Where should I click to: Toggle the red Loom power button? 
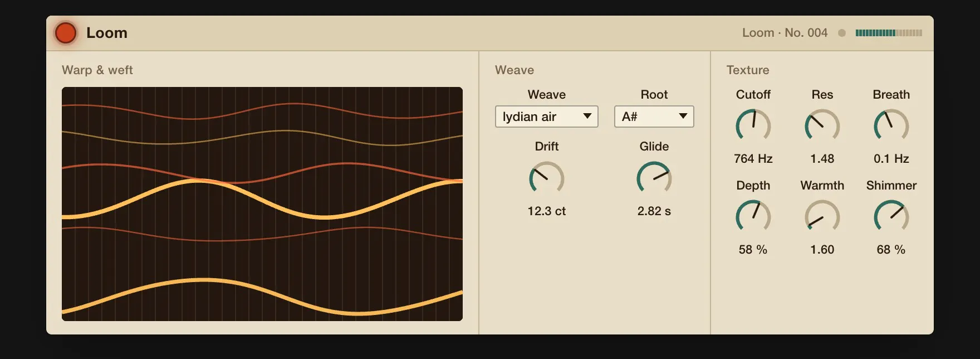66,33
